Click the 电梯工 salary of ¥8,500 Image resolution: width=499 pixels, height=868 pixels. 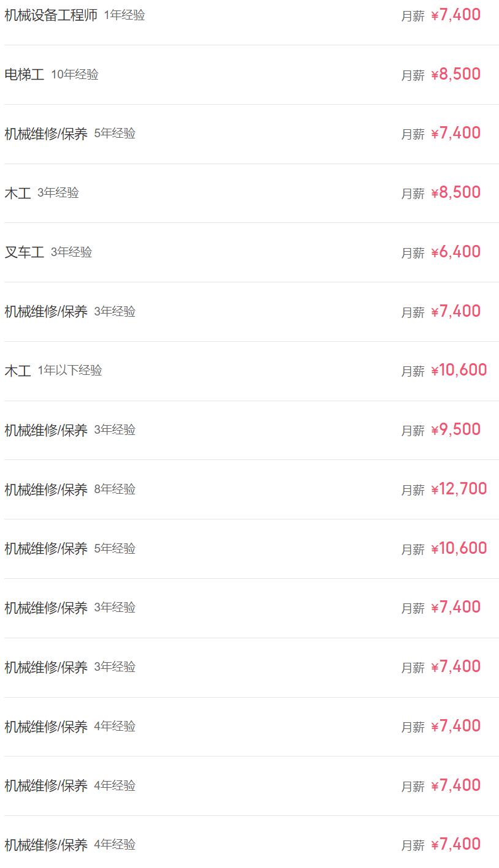(x=455, y=74)
